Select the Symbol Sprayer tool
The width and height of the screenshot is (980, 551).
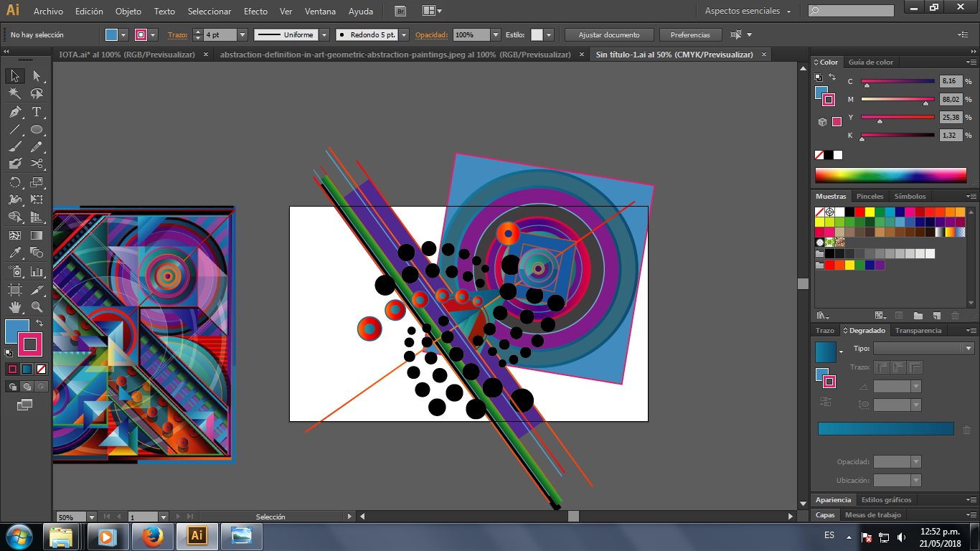(15, 272)
